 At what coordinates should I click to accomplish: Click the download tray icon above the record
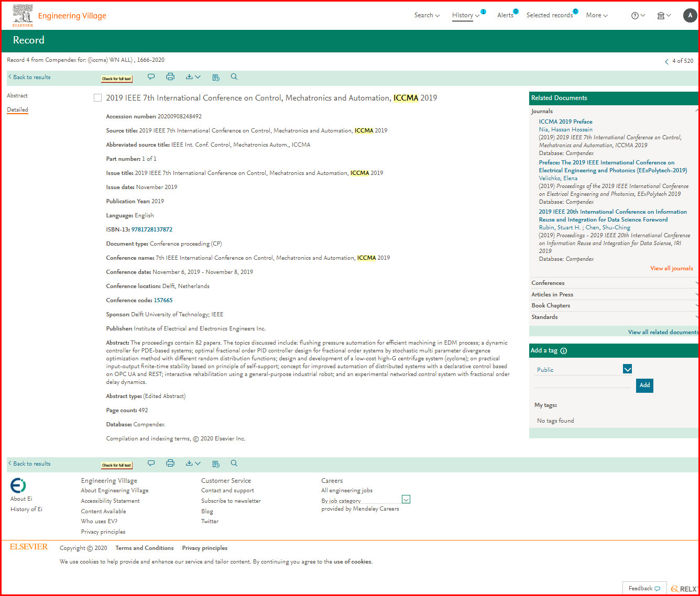point(189,77)
